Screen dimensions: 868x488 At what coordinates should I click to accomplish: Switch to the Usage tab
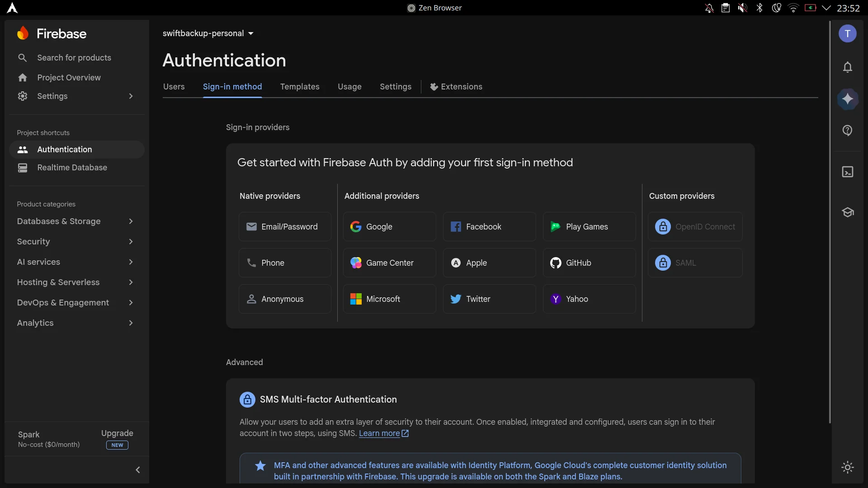pos(349,87)
